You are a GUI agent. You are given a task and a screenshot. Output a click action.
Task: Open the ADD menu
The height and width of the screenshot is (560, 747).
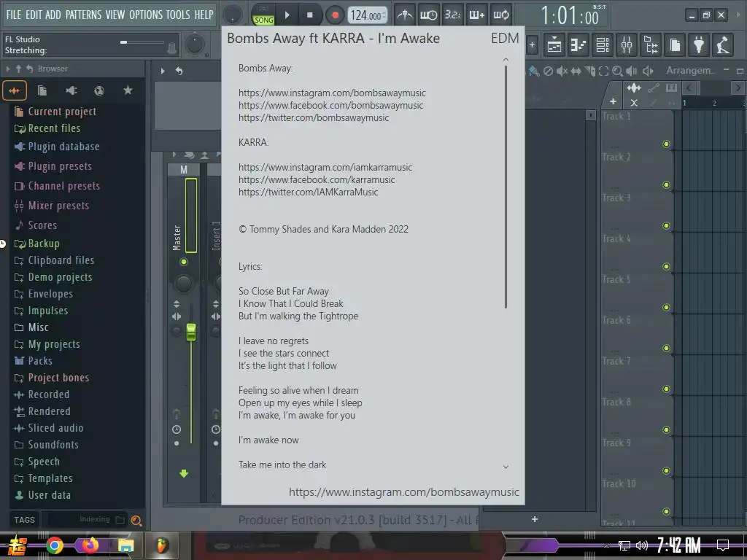tap(53, 15)
